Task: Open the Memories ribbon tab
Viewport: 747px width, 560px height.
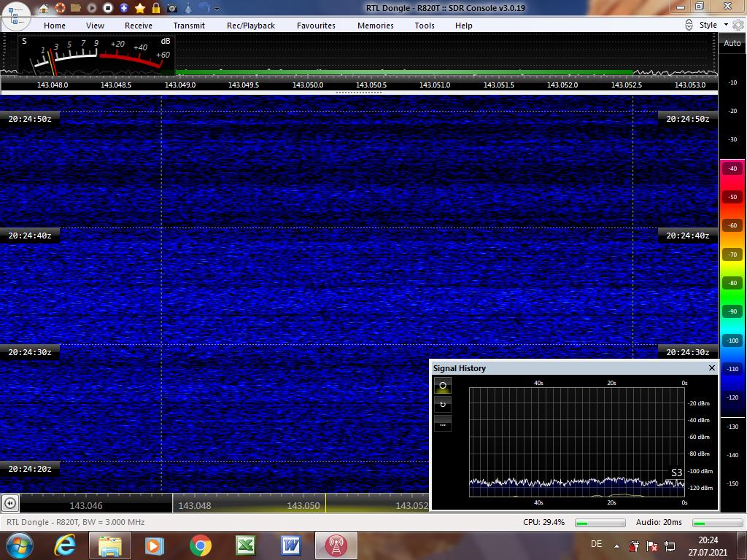Action: click(x=376, y=26)
